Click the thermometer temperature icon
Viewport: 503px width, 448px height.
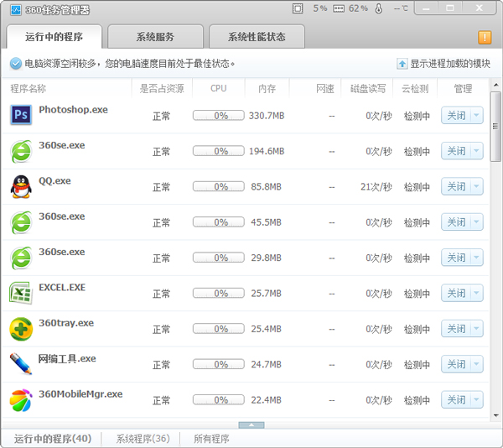379,8
